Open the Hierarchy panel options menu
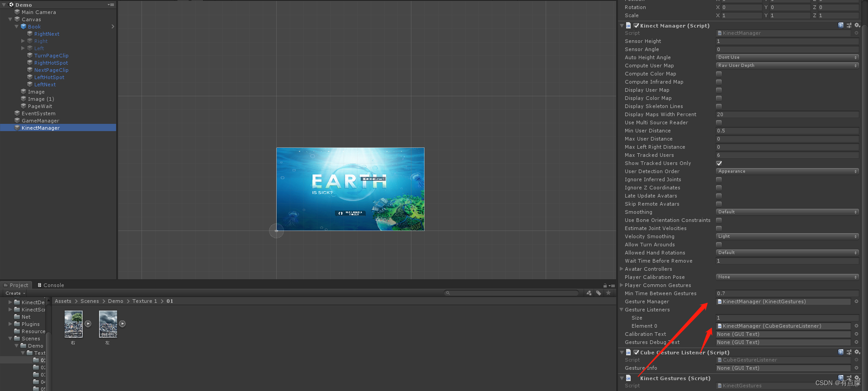The height and width of the screenshot is (391, 868). pyautogui.click(x=111, y=5)
